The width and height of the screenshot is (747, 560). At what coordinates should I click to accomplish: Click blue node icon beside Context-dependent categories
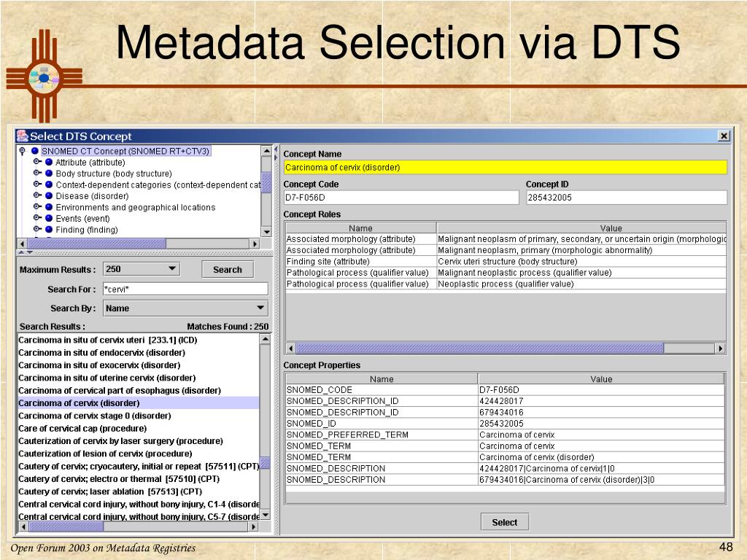coord(49,184)
